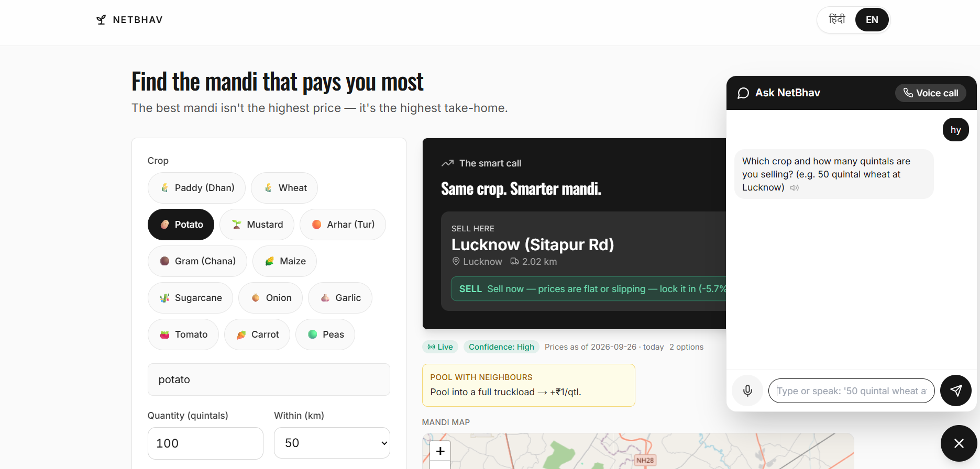The image size is (980, 469).
Task: Pick the Tomato crop chip
Action: [183, 334]
